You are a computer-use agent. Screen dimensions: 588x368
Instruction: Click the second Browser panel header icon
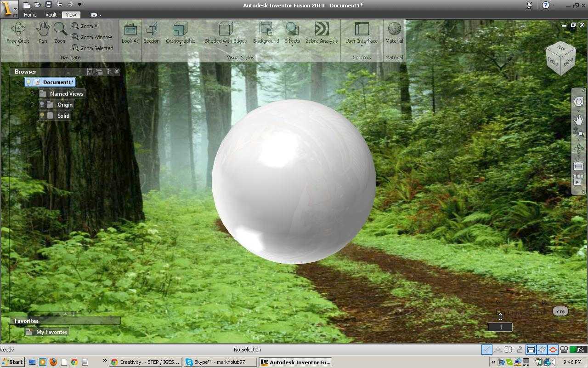pyautogui.click(x=99, y=71)
